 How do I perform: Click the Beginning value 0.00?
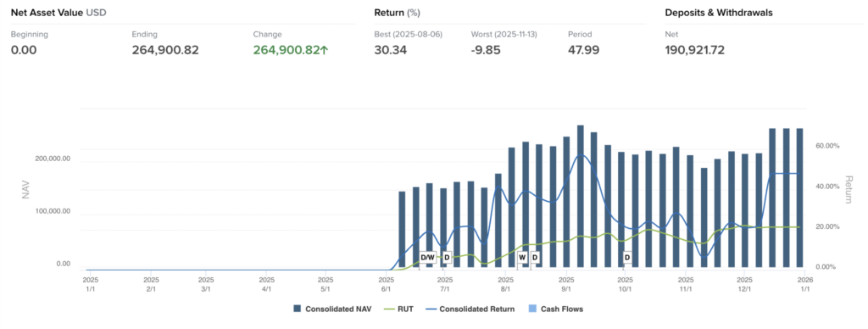click(x=24, y=50)
